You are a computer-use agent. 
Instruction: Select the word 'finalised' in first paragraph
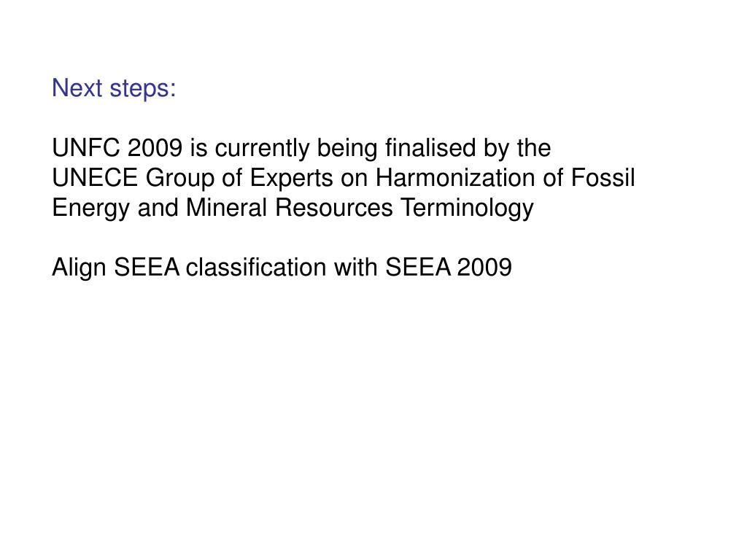(430, 147)
